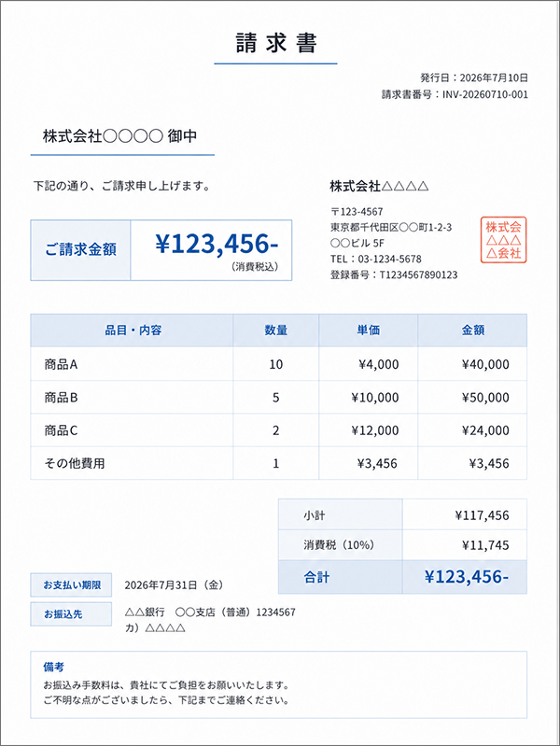Image resolution: width=560 pixels, height=746 pixels.
Task: Click the recipient 株式会社○○○○ 御中
Action: [119, 136]
